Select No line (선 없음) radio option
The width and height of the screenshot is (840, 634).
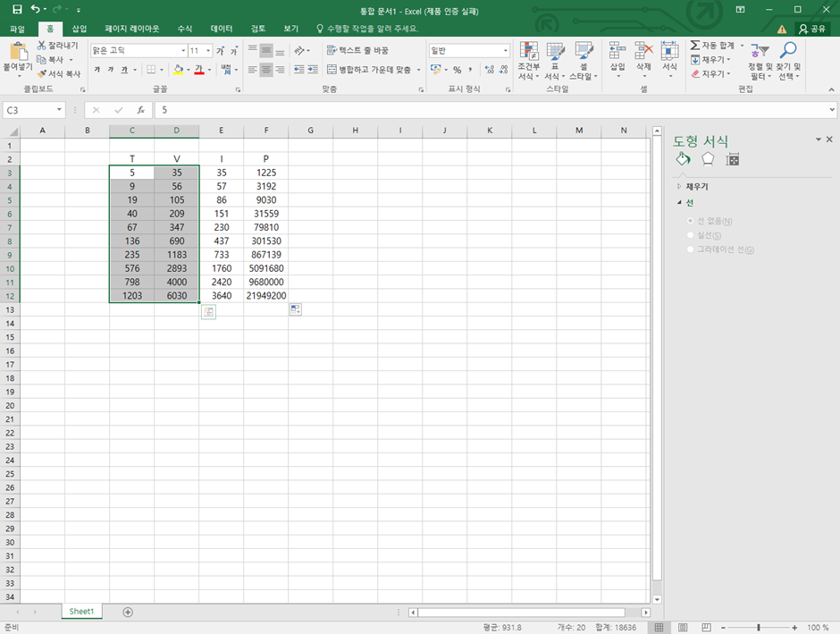coord(690,221)
